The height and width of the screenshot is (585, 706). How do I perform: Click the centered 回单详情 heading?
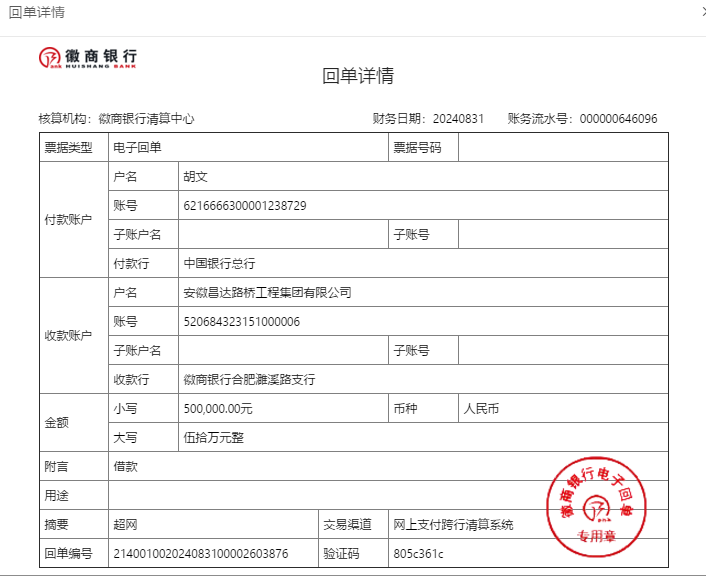[x=357, y=76]
